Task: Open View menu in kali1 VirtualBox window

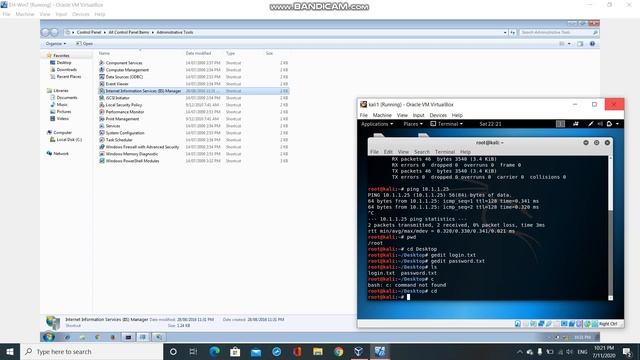Action: pyautogui.click(x=402, y=115)
